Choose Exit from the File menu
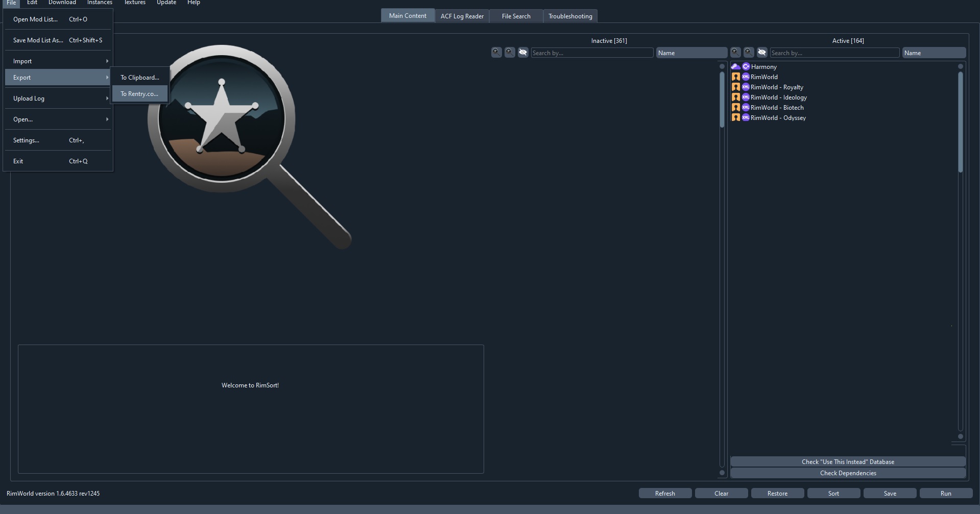Image resolution: width=980 pixels, height=514 pixels. tap(58, 161)
